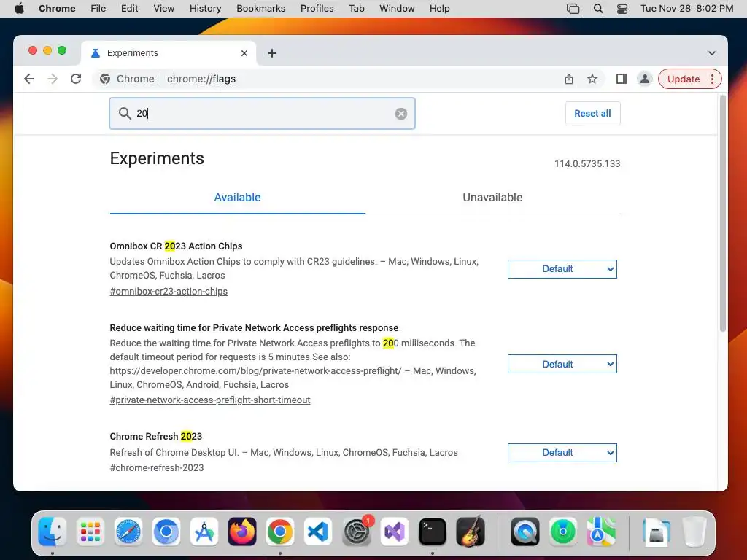
Task: Click the share icon in address bar
Action: pyautogui.click(x=569, y=79)
